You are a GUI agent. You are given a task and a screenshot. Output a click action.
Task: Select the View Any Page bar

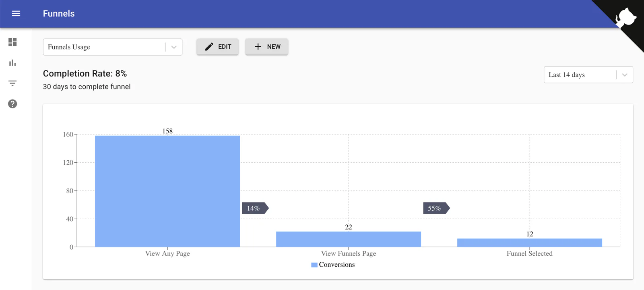[167, 191]
